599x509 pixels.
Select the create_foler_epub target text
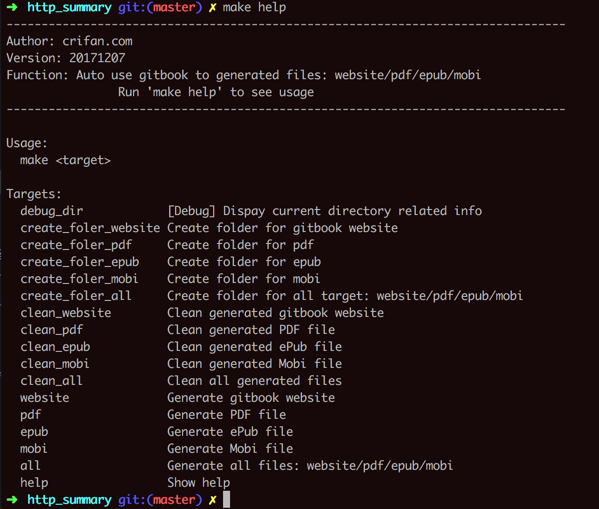79,262
